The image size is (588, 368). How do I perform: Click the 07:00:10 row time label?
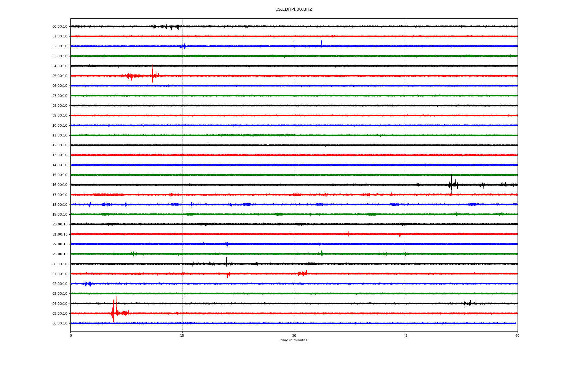tap(60, 96)
